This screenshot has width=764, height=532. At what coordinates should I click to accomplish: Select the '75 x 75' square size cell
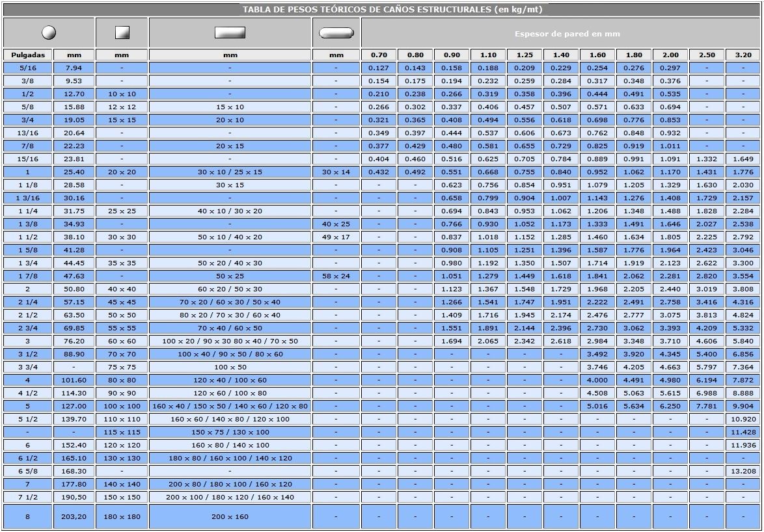tap(122, 367)
